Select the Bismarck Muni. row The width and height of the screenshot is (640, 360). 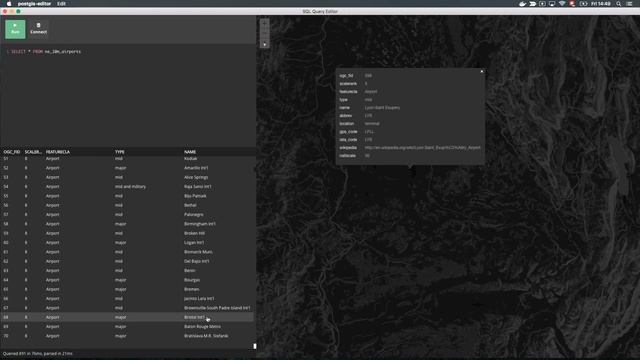coord(127,252)
